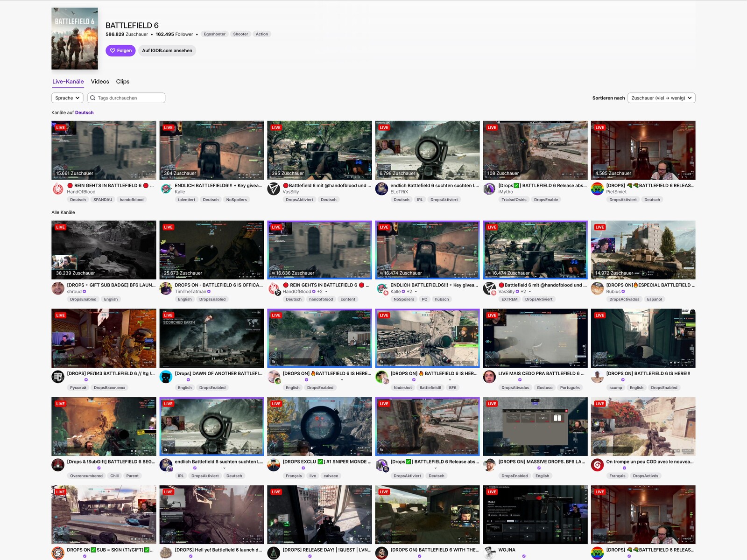Viewport: 747px width, 560px height.
Task: Click avatar of the MASSIVE DROPS stream
Action: coord(489,465)
